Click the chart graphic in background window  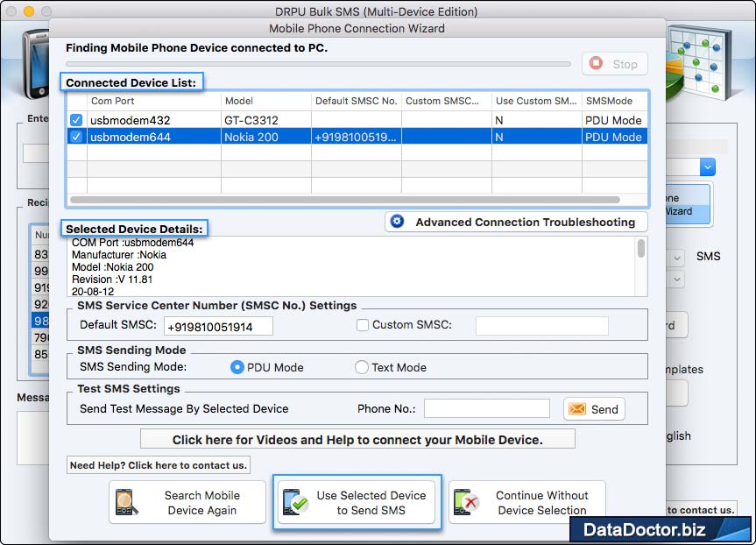(x=699, y=63)
